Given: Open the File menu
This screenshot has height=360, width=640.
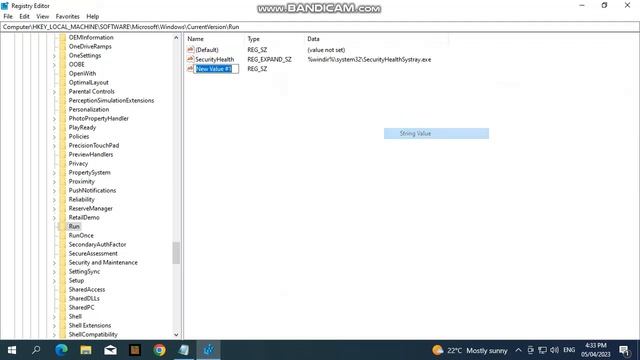Looking at the screenshot, I should coord(8,16).
